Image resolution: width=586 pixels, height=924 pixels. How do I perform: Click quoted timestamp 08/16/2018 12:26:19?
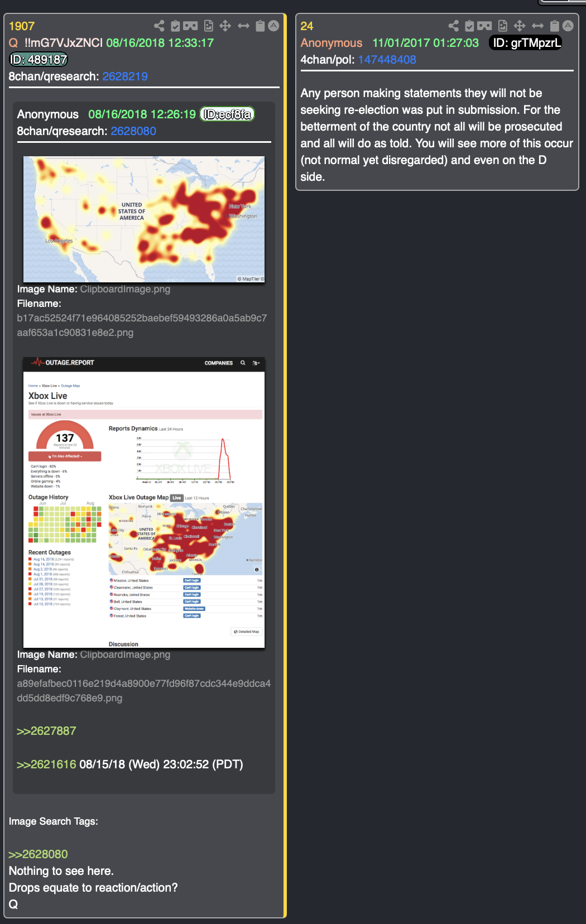tap(142, 114)
